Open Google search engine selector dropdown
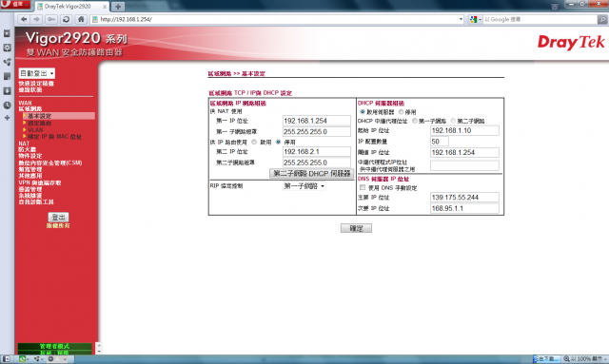The height and width of the screenshot is (364, 609). point(476,19)
